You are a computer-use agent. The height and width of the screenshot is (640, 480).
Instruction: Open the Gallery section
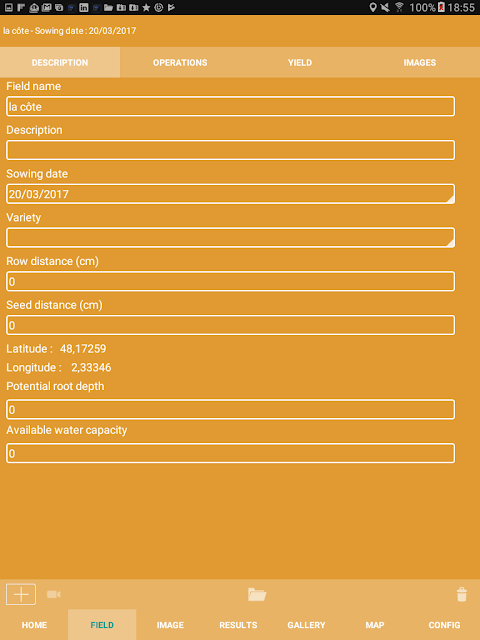(306, 625)
